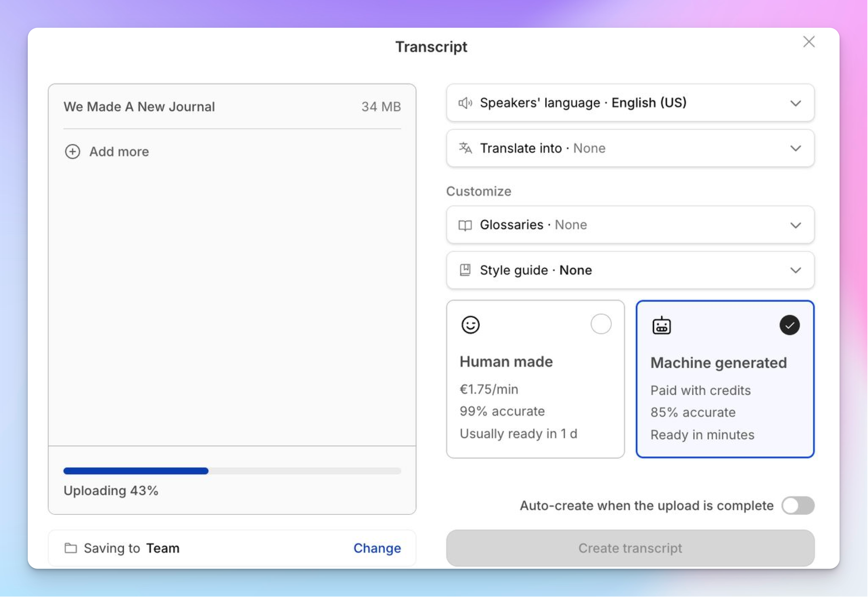Click the book icon next to Glossaries

[465, 225]
